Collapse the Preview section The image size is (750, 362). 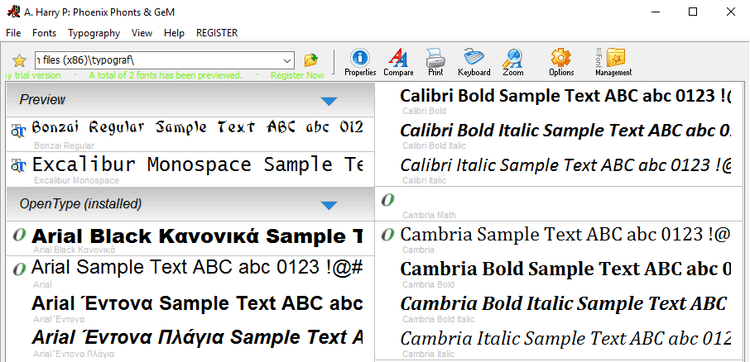pos(329,101)
